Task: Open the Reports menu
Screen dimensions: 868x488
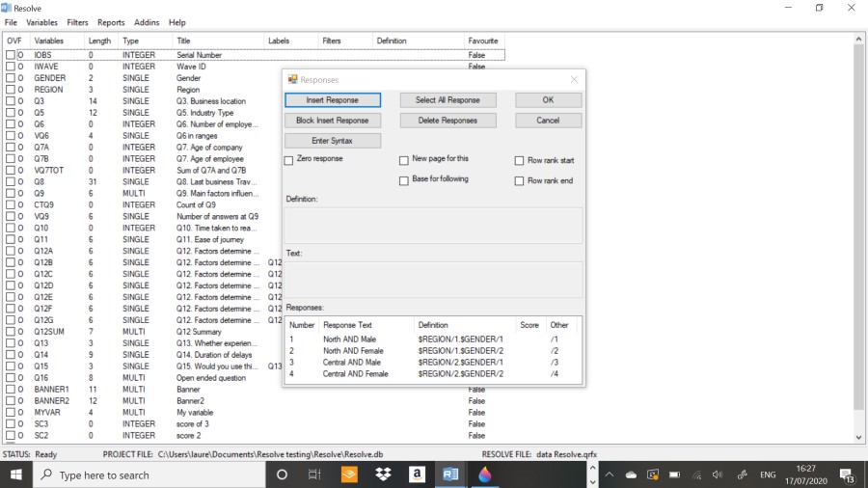Action: pyautogui.click(x=111, y=23)
